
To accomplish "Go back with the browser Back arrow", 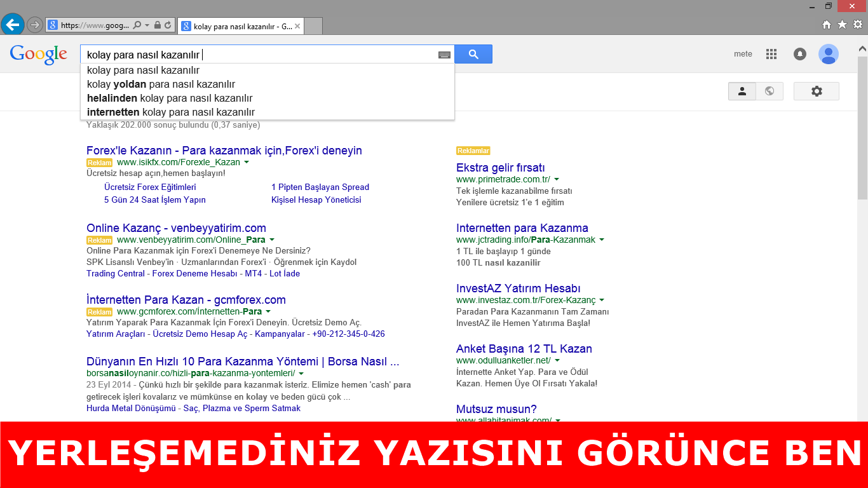I will [x=13, y=25].
